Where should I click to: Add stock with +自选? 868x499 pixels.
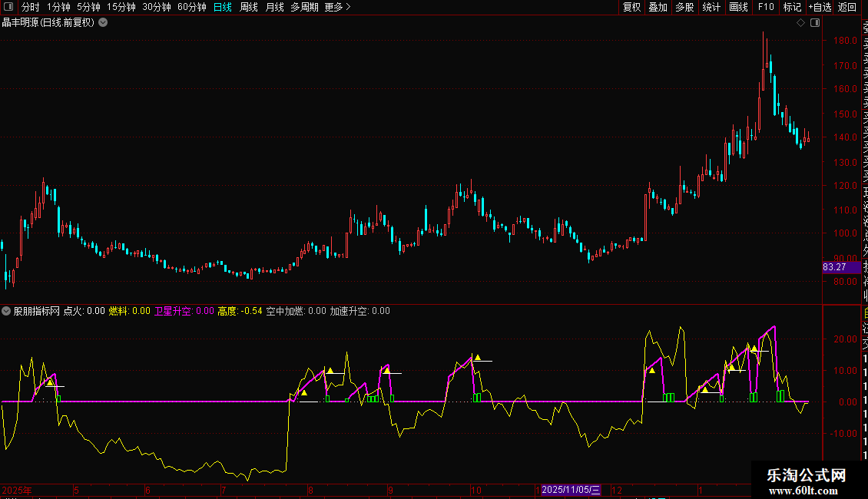(820, 7)
